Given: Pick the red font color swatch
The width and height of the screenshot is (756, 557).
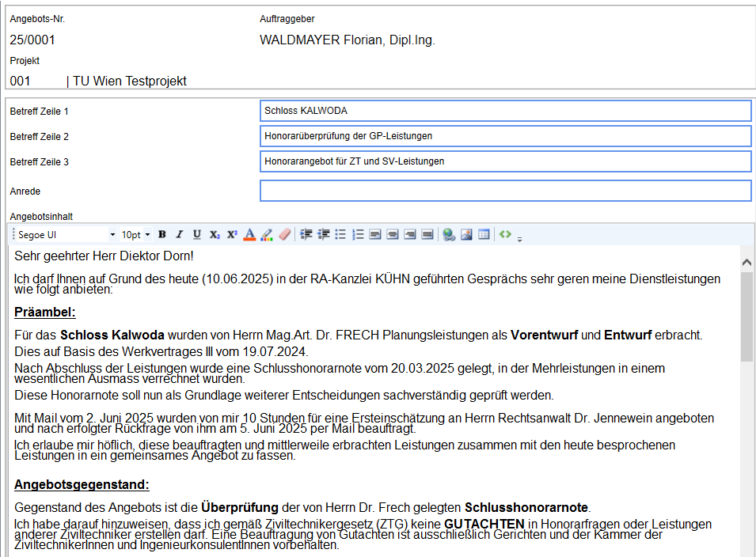Looking at the screenshot, I should click(249, 235).
